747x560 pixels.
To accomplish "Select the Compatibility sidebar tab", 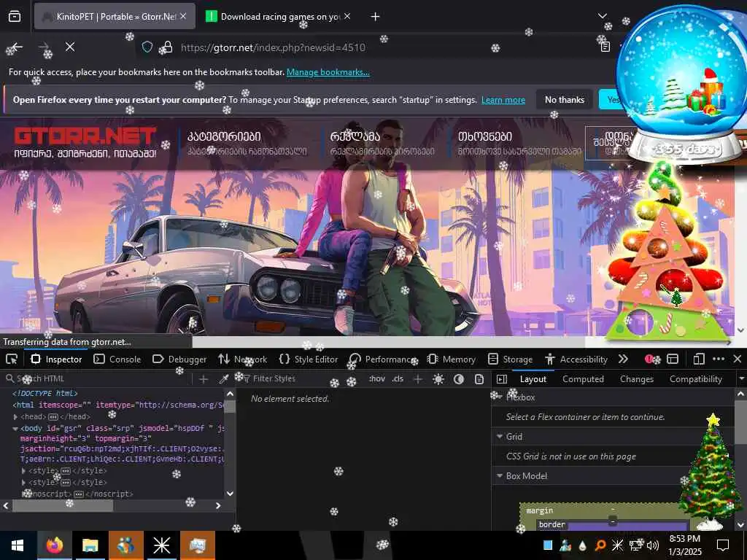I will coord(695,379).
